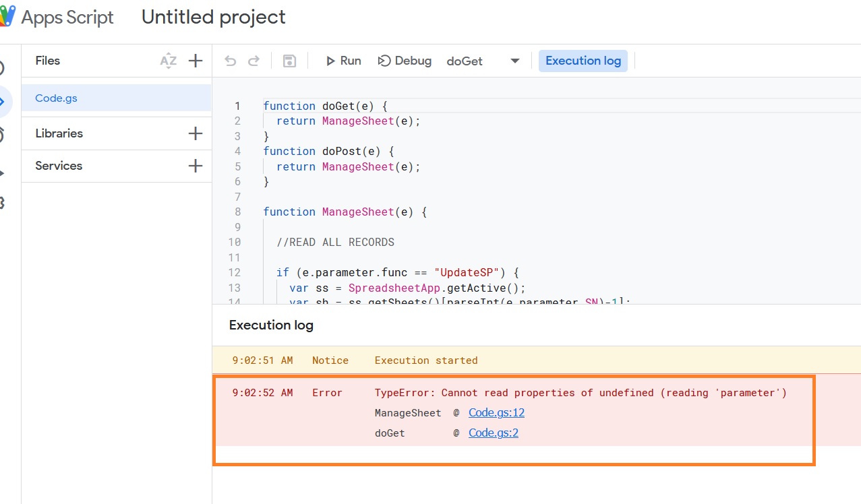Start debugging with the Debug button
Image resolution: width=861 pixels, height=504 pixels.
click(x=405, y=61)
